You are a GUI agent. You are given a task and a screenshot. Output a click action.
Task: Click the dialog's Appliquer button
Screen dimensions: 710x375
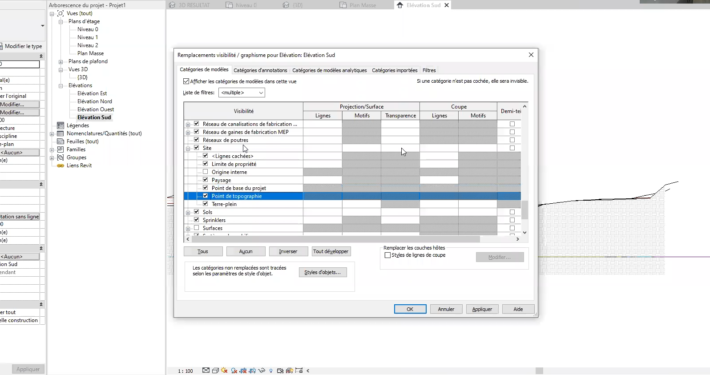(482, 309)
